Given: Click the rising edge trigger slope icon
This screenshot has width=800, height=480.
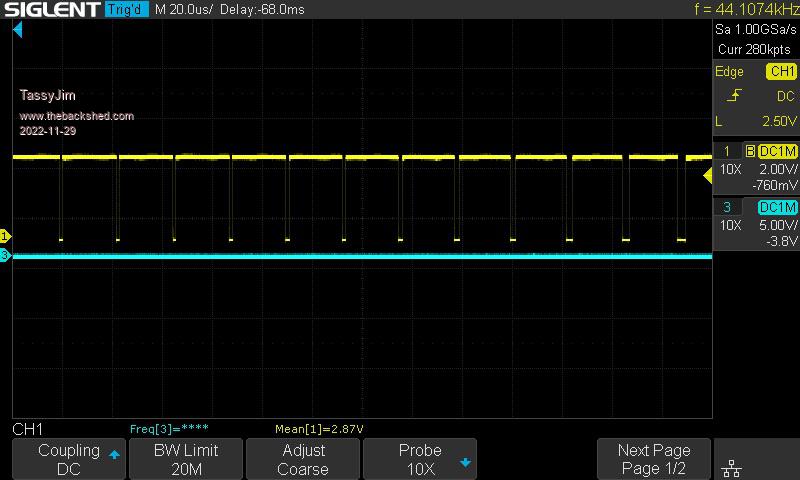Looking at the screenshot, I should (735, 96).
